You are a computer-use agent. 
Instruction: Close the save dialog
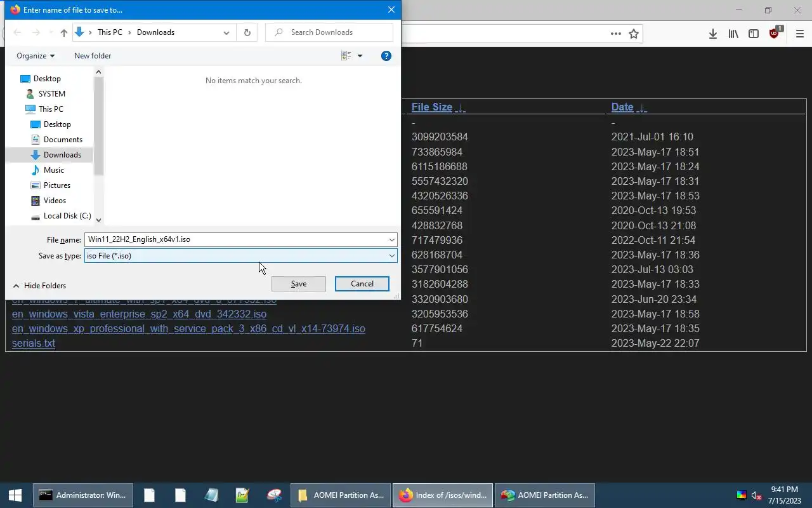point(391,10)
